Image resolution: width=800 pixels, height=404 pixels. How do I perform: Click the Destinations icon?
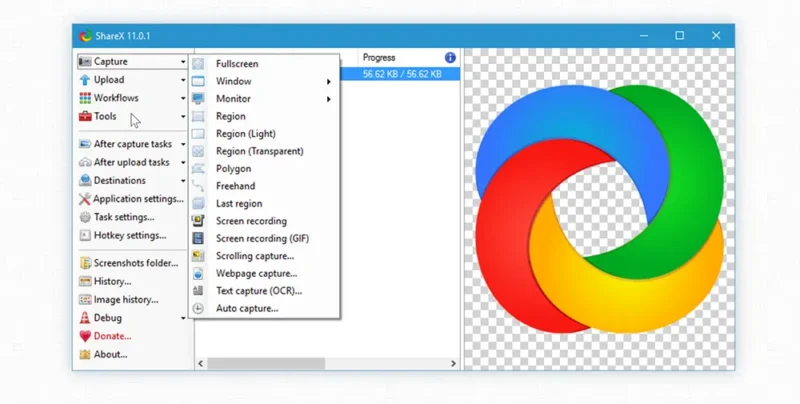(x=85, y=181)
